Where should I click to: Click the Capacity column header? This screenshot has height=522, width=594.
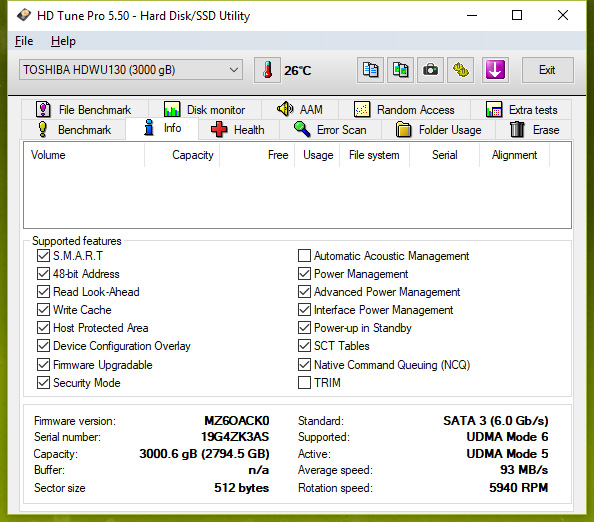182,155
